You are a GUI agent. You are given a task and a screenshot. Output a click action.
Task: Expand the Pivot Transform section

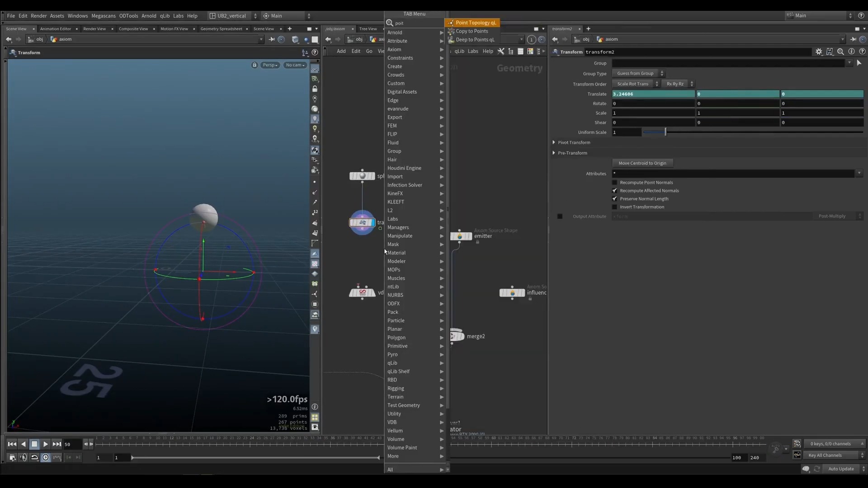pyautogui.click(x=554, y=142)
